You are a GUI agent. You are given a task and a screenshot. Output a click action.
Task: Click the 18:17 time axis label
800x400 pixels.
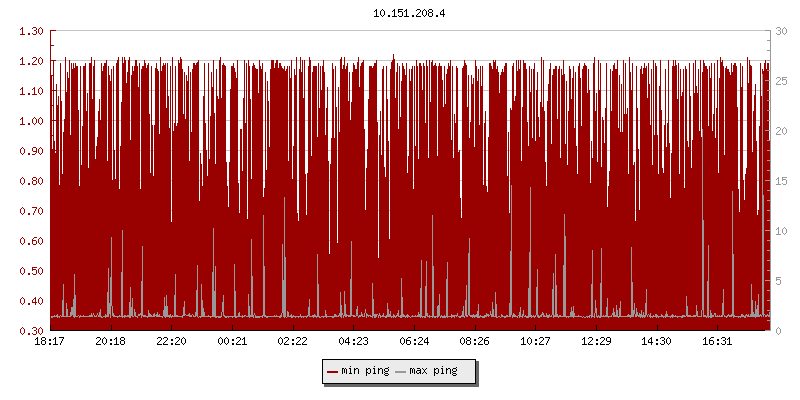[50, 342]
